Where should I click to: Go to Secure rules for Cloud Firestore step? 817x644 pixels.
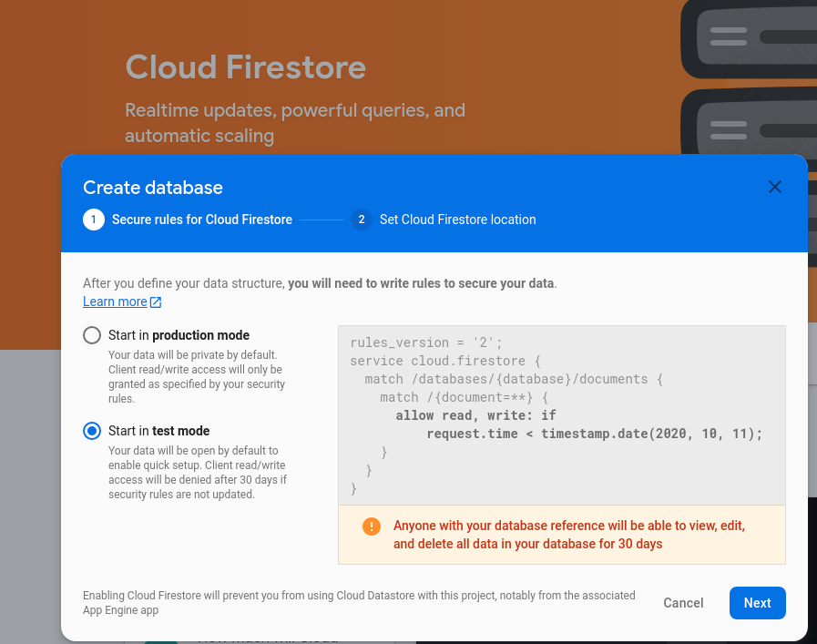click(202, 220)
